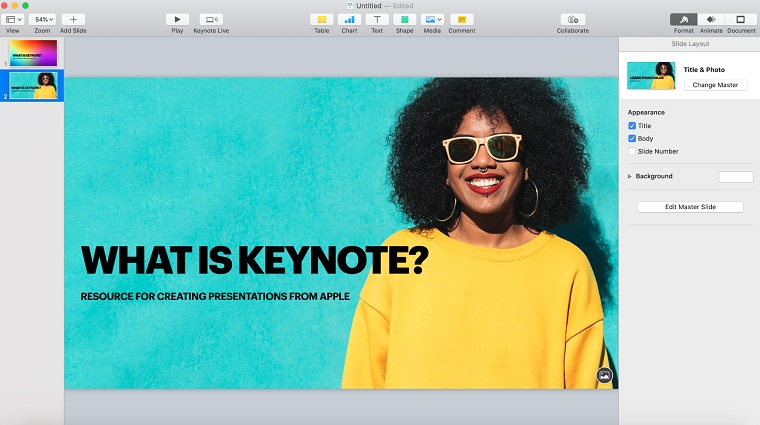
Task: Open Keynote Live from the toolbar
Action: point(211,19)
